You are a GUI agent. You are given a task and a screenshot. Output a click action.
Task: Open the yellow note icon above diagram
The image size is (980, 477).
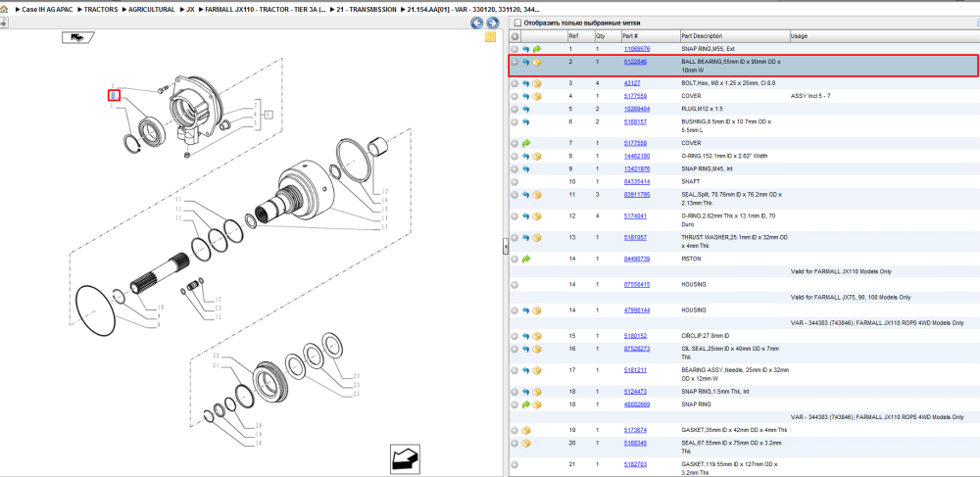click(491, 37)
